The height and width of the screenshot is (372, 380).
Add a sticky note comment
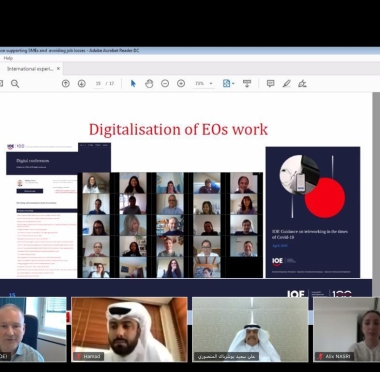(270, 83)
